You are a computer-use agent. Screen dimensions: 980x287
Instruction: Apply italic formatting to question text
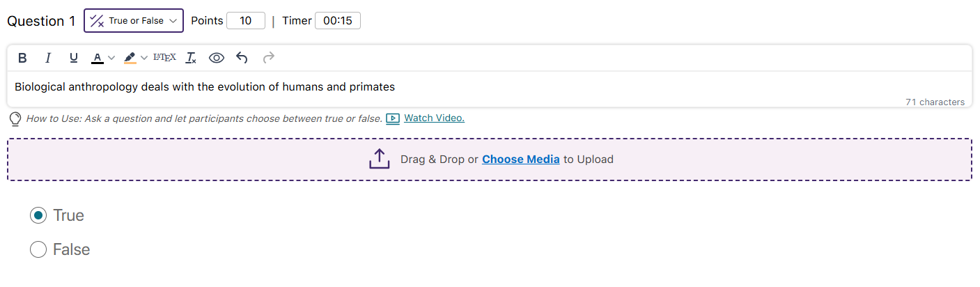(x=48, y=58)
